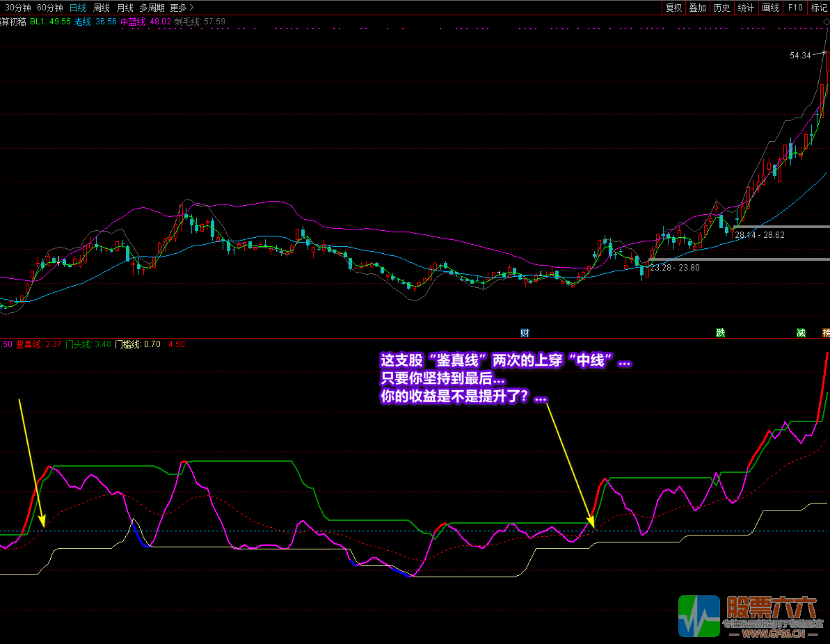
Task: Click the green 跌 marker icon
Action: pos(721,333)
